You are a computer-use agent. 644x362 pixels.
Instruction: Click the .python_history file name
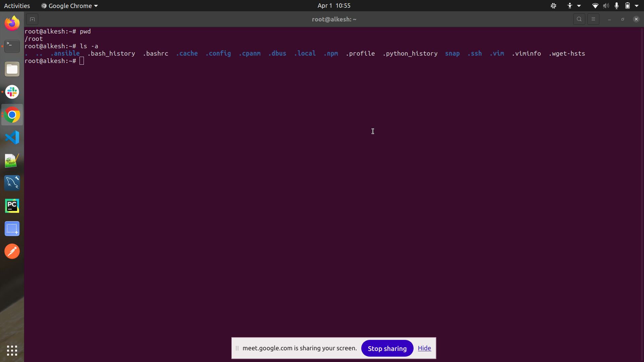410,53
